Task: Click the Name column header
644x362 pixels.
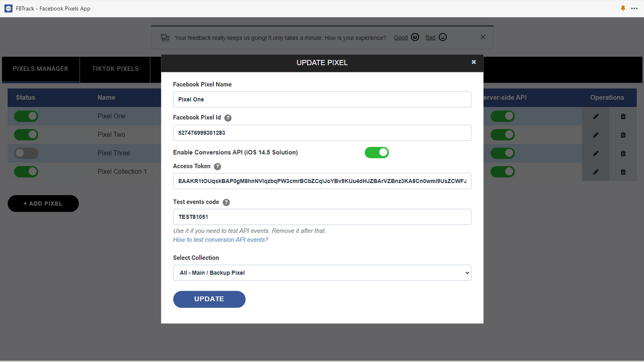Action: point(106,98)
